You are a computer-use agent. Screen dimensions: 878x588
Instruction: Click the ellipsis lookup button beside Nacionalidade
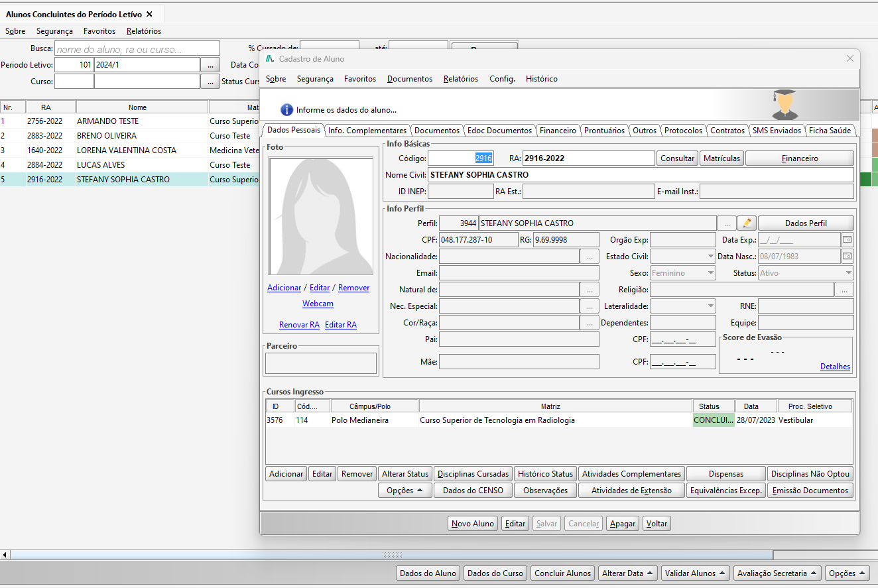coord(589,257)
